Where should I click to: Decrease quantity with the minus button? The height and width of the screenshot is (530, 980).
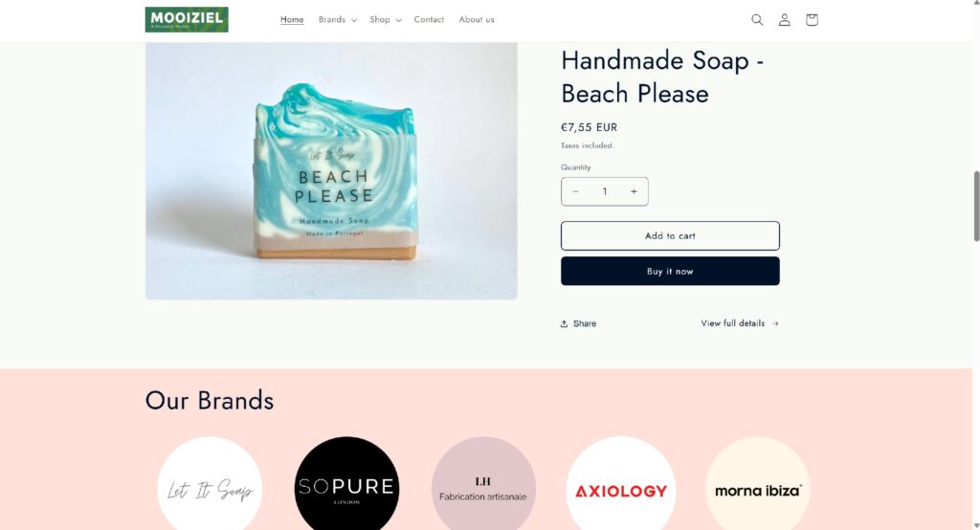tap(575, 192)
